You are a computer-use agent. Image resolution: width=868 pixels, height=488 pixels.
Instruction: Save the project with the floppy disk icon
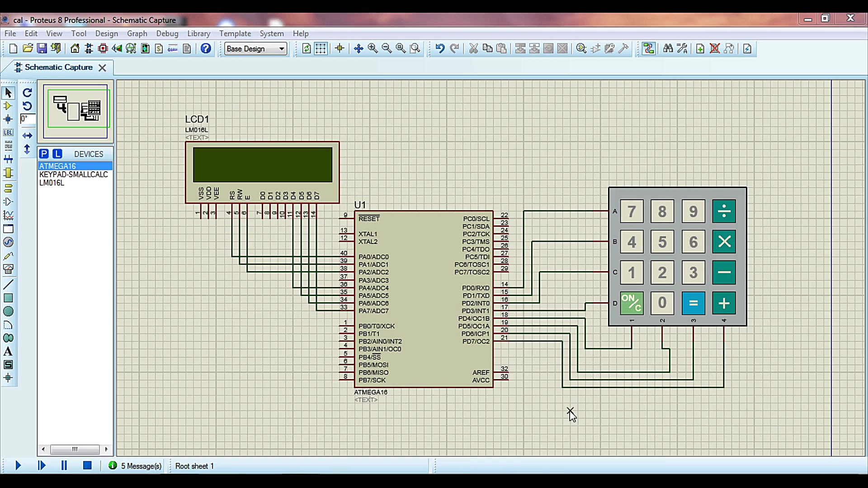coord(42,48)
